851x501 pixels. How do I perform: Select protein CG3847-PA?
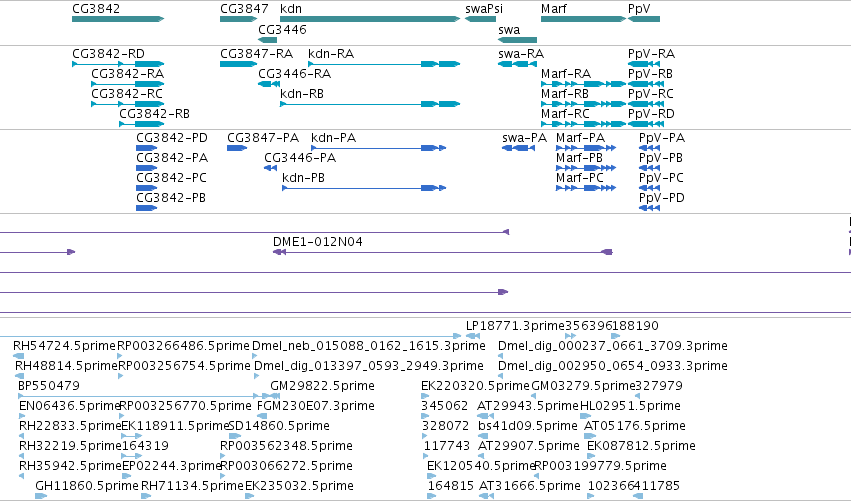[x=237, y=148]
